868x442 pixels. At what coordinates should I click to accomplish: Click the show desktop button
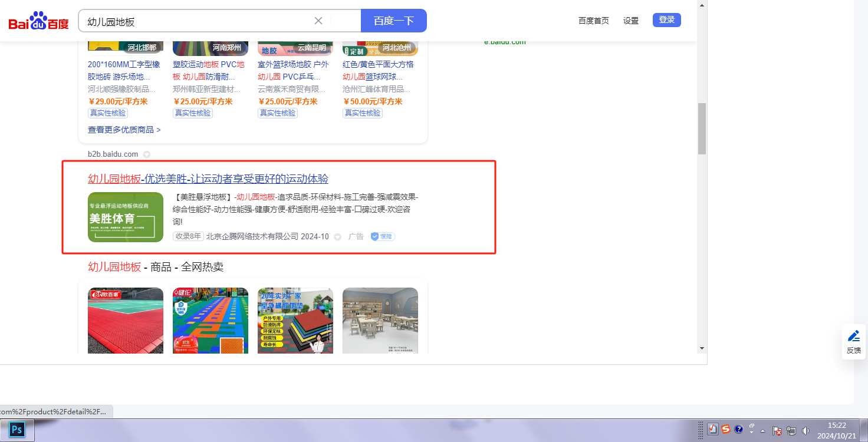point(863,430)
